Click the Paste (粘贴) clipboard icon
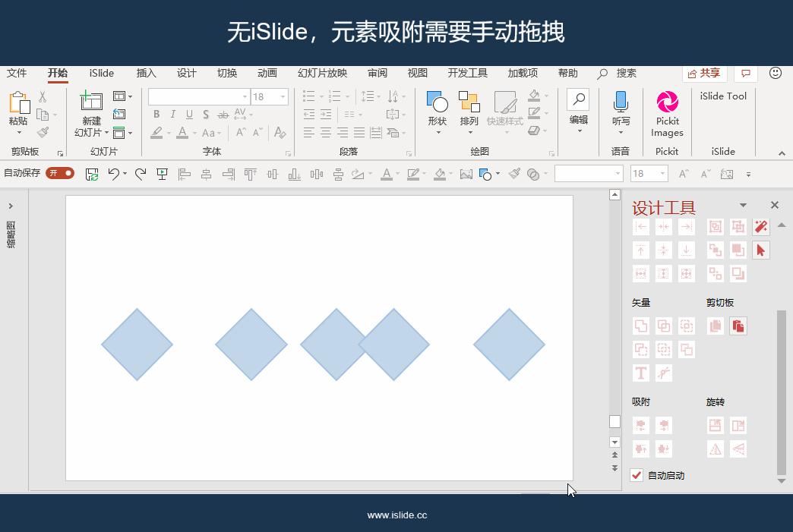Viewport: 793px width, 532px height. [x=19, y=103]
